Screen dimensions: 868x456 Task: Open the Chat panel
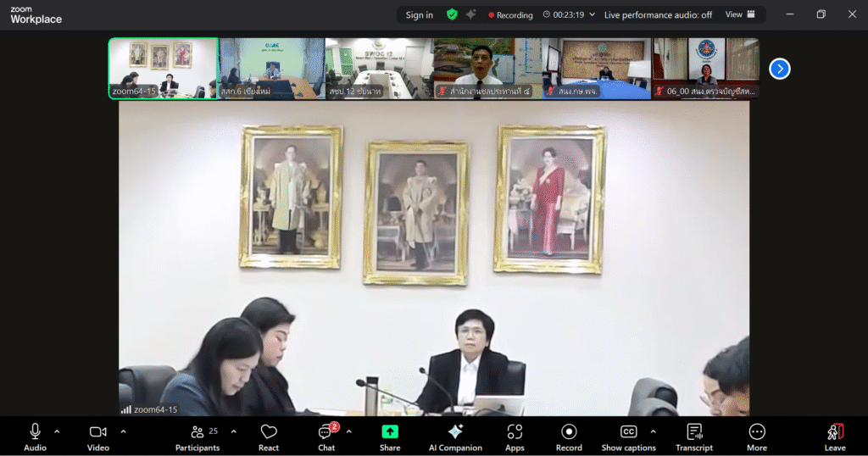[x=326, y=437]
